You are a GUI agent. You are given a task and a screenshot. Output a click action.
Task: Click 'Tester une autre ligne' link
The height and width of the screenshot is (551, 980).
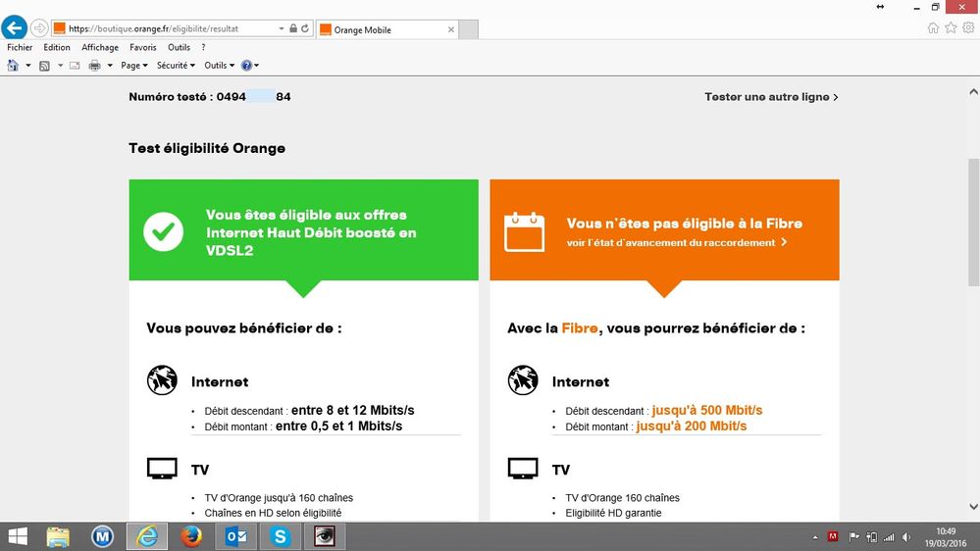tap(771, 97)
